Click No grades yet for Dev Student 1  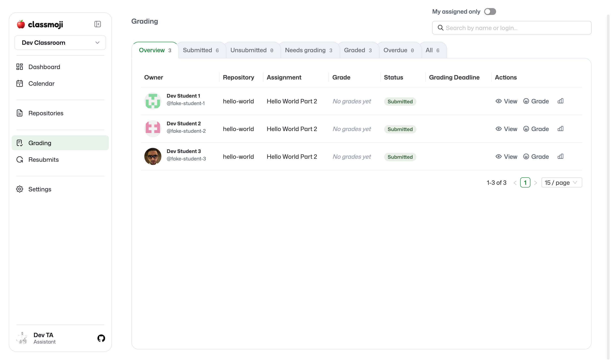tap(352, 101)
